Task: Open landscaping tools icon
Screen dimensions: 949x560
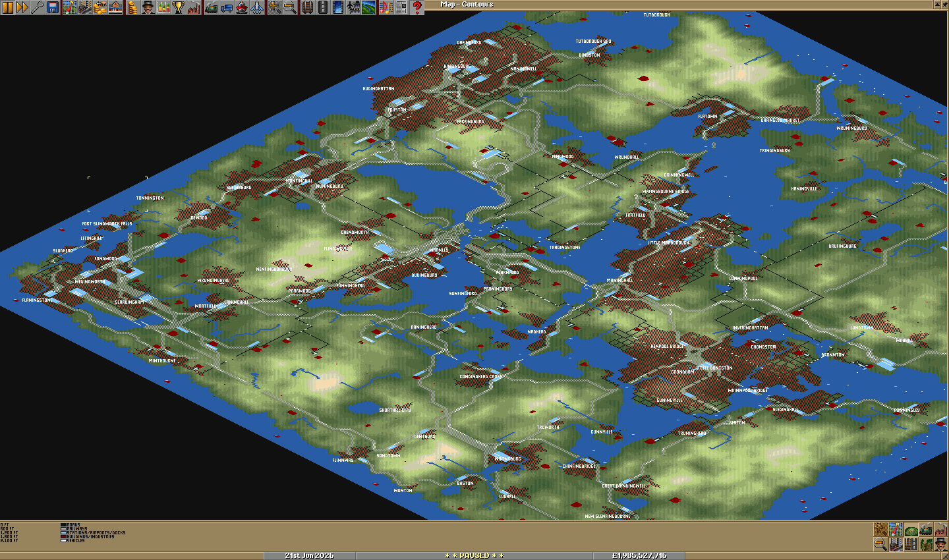Action: point(368,7)
